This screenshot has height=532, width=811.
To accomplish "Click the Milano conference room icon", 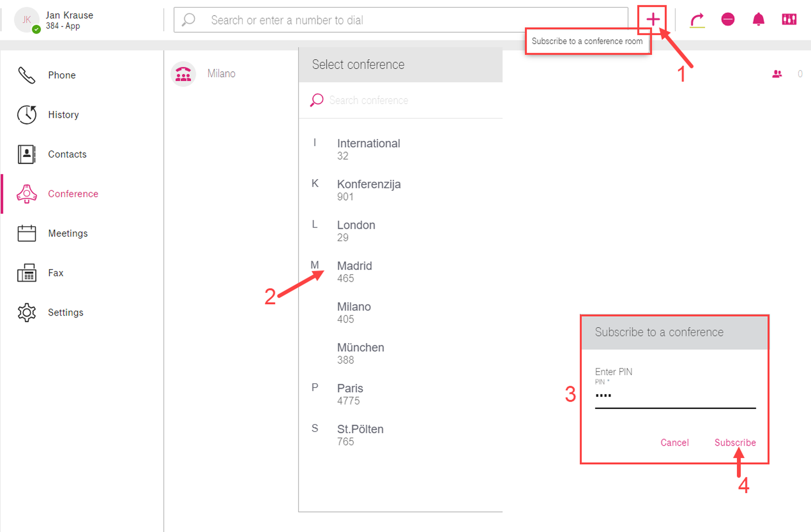I will (183, 74).
